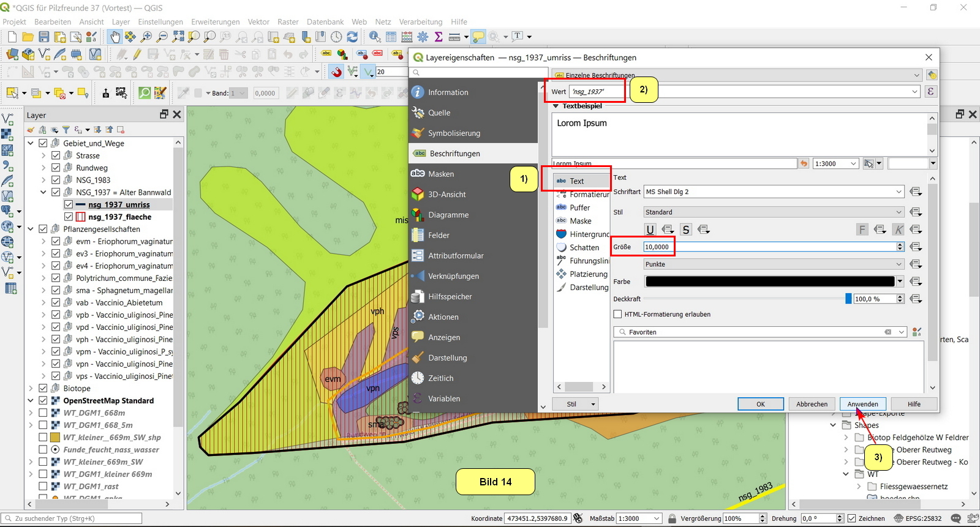Select the Puffer label settings tab
The width and height of the screenshot is (980, 527).
(x=579, y=207)
